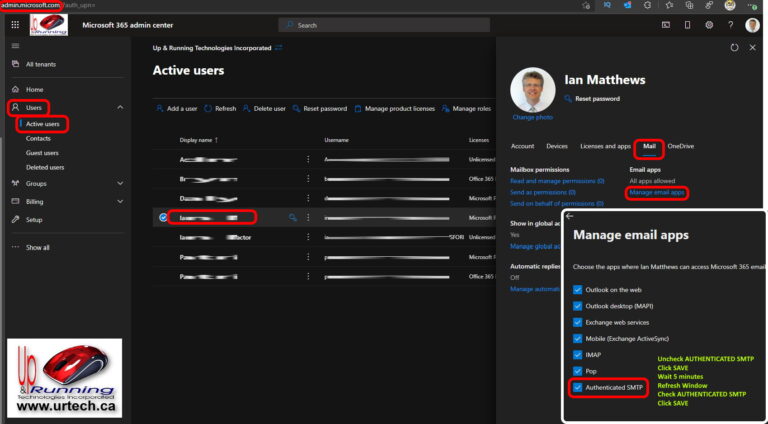Expand the Groups navigation section

(120, 184)
